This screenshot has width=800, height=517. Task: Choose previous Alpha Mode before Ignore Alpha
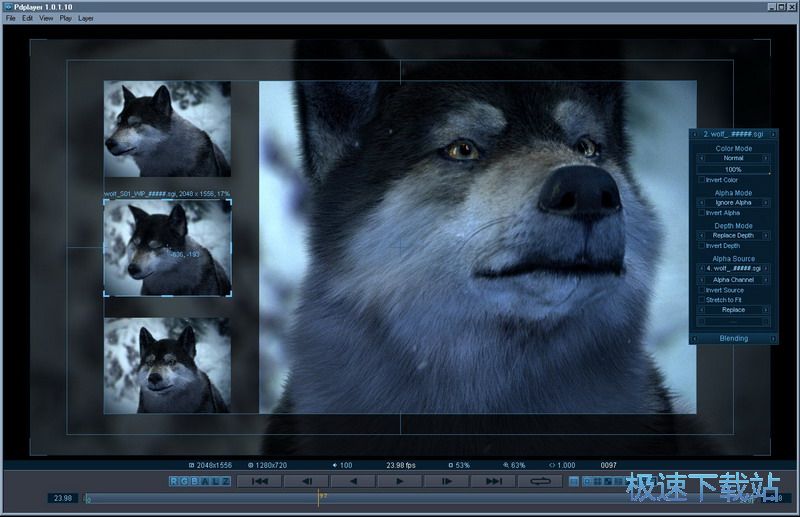[x=702, y=203]
